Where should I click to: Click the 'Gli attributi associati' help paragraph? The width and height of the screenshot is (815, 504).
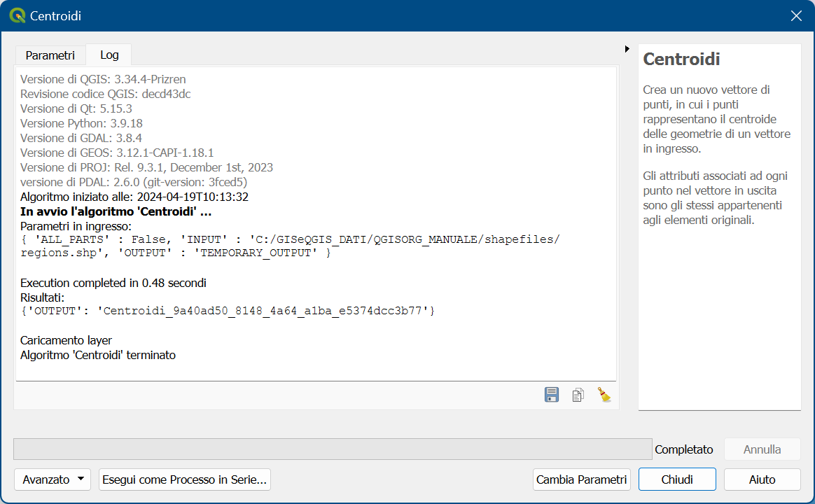click(715, 198)
